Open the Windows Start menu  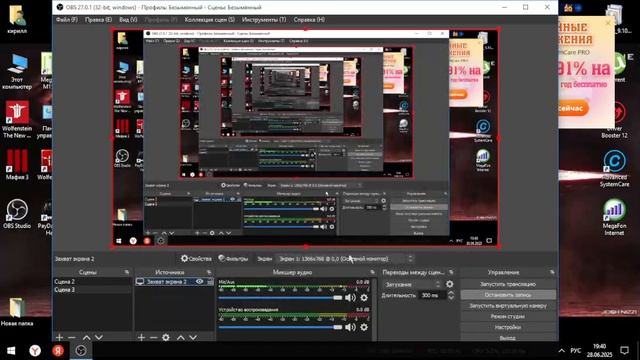coord(11,351)
